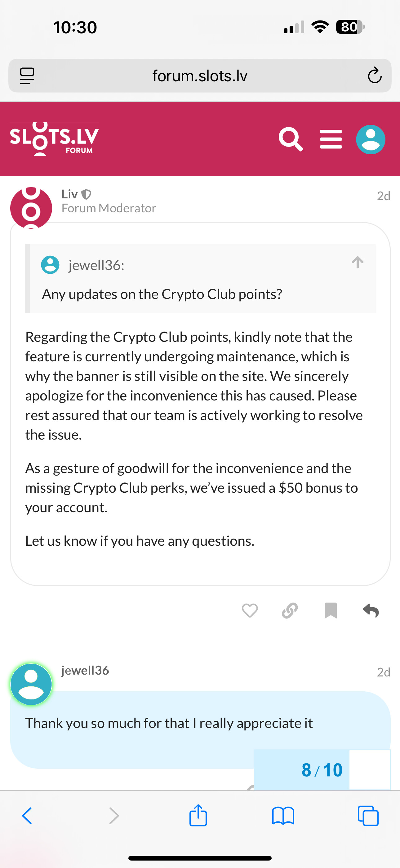Open the forum search magnifier icon
Viewport: 400px width, 868px height.
pos(291,139)
